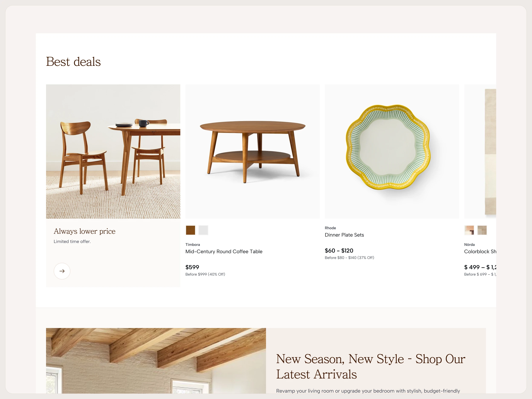Click the $599 price of the coffee table

[192, 267]
